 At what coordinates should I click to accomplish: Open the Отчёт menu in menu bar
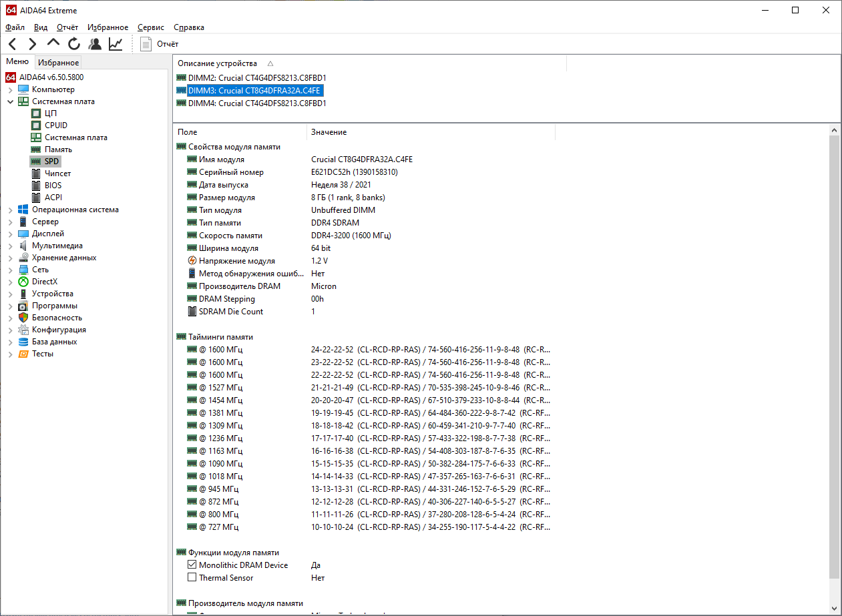(67, 27)
